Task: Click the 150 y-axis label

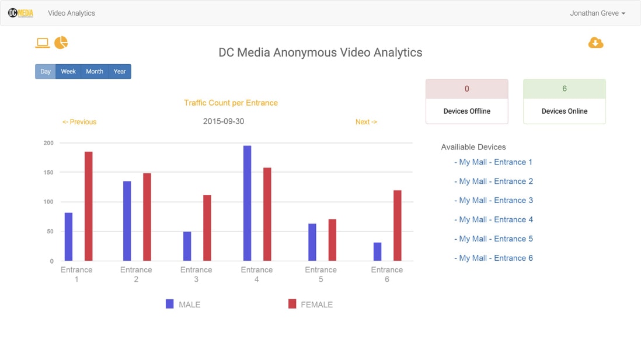Action: click(48, 173)
